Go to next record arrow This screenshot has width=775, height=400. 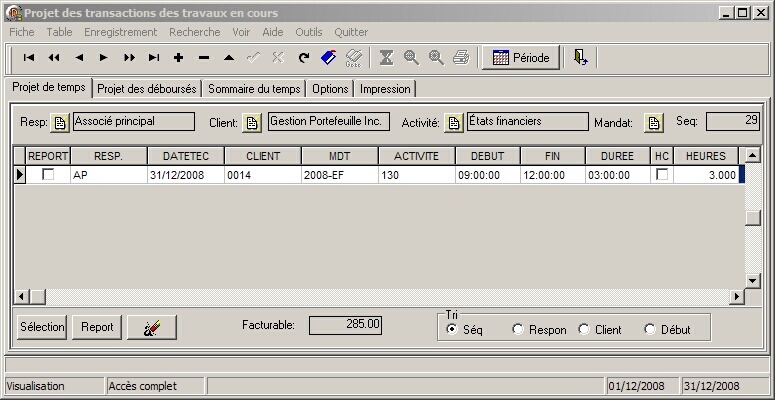[x=104, y=58]
